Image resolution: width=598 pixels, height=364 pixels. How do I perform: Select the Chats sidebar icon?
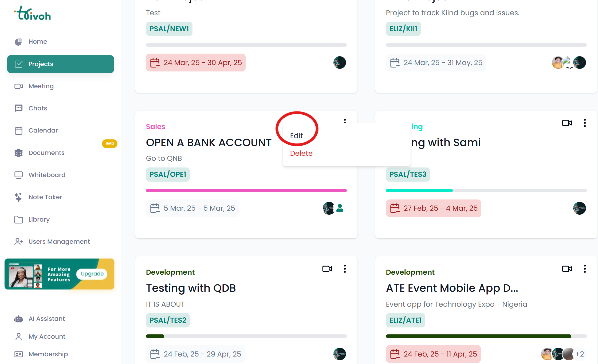tap(18, 108)
